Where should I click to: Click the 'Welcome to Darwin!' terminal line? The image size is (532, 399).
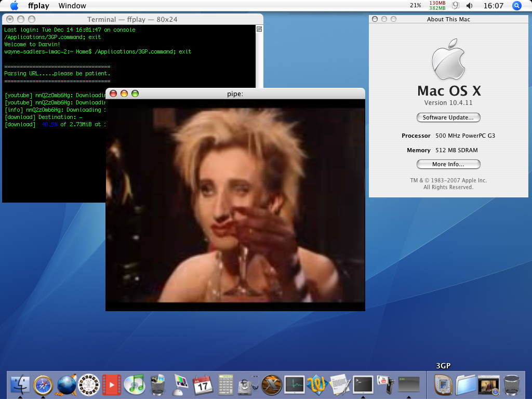[32, 44]
